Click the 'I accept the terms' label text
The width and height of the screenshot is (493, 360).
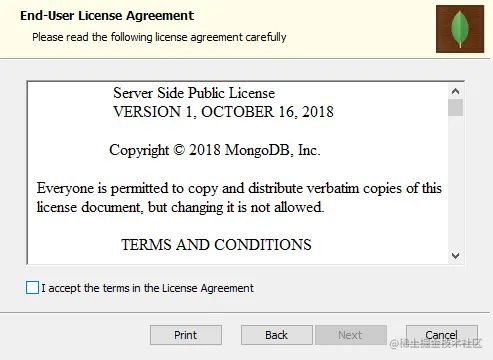[x=147, y=288]
